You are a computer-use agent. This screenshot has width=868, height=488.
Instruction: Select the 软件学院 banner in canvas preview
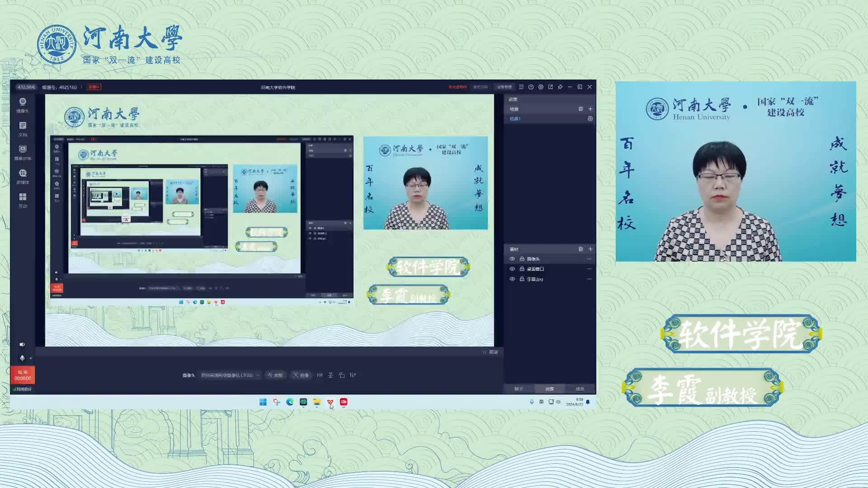coord(429,267)
